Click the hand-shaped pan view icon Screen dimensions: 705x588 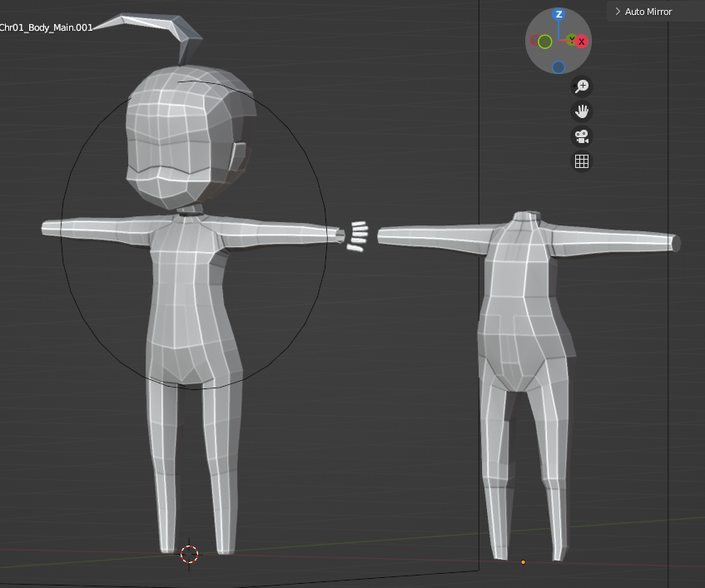click(x=582, y=111)
